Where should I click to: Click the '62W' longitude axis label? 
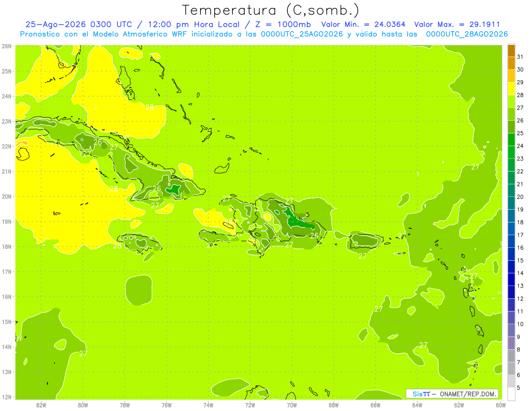coord(459,405)
